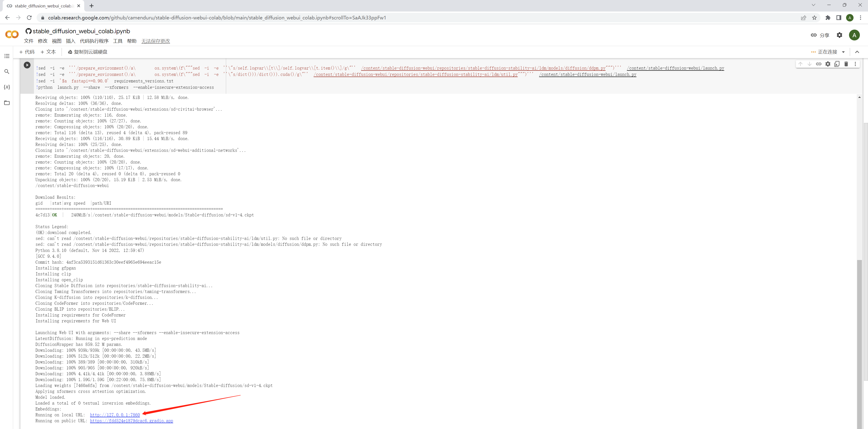Click 正在连接 connection status

click(828, 52)
